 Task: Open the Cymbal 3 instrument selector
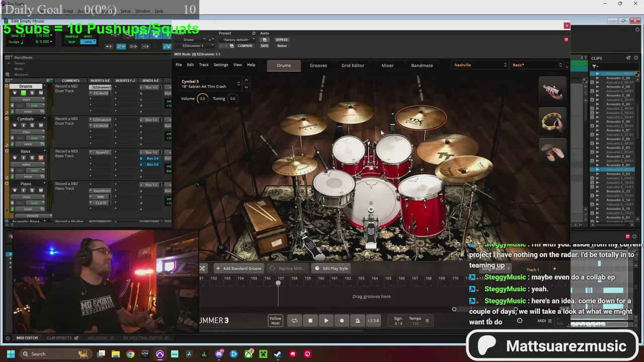211,84
